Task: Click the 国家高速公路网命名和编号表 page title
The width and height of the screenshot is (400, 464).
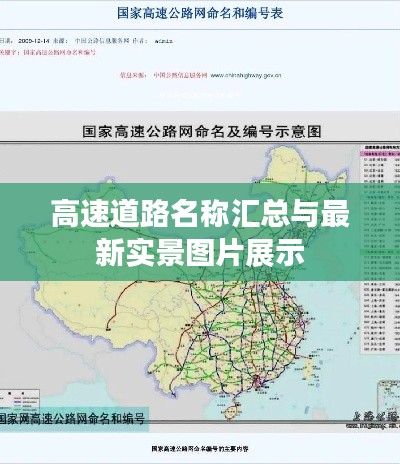Action: [x=200, y=14]
